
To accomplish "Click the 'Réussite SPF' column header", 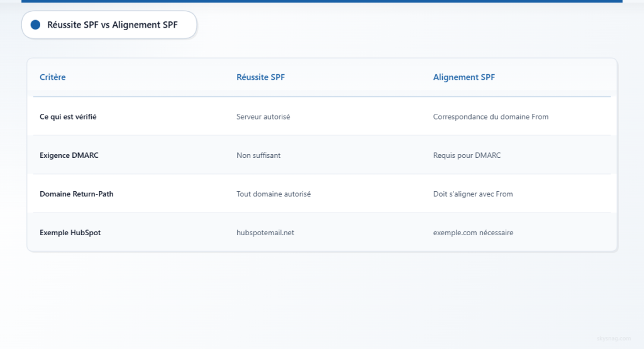I will point(260,77).
